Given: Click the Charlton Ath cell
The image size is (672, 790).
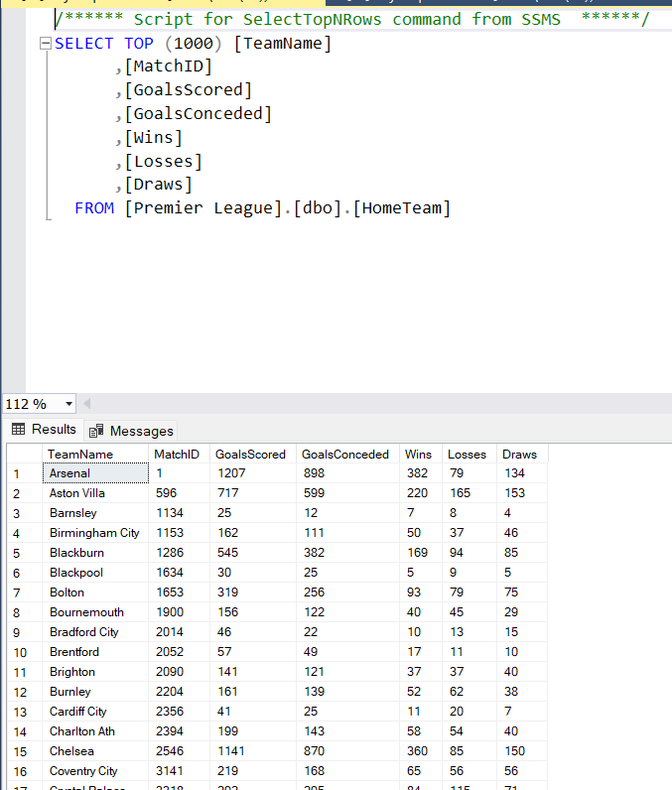Looking at the screenshot, I should [x=95, y=731].
